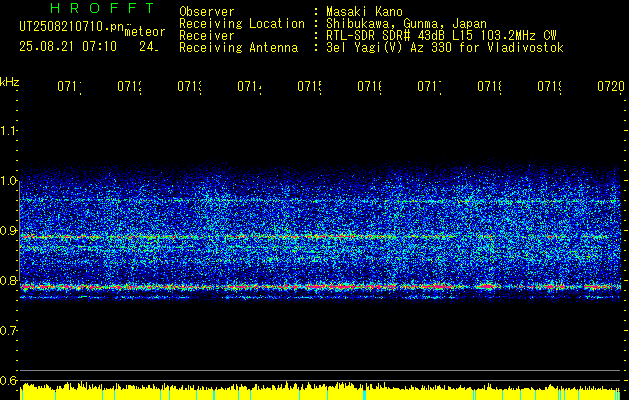Click the 0.9 kHz axis tick label
This screenshot has height=400, width=629.
click(x=8, y=230)
